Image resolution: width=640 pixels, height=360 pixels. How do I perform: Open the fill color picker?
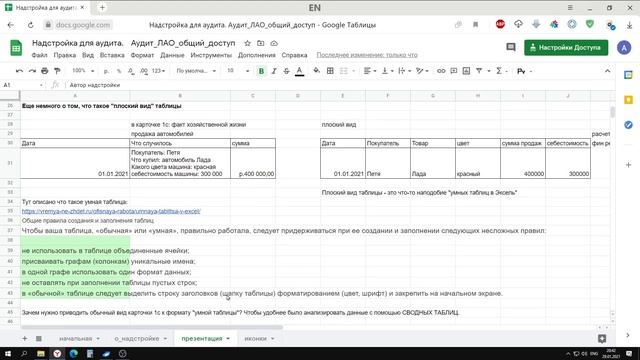click(316, 71)
